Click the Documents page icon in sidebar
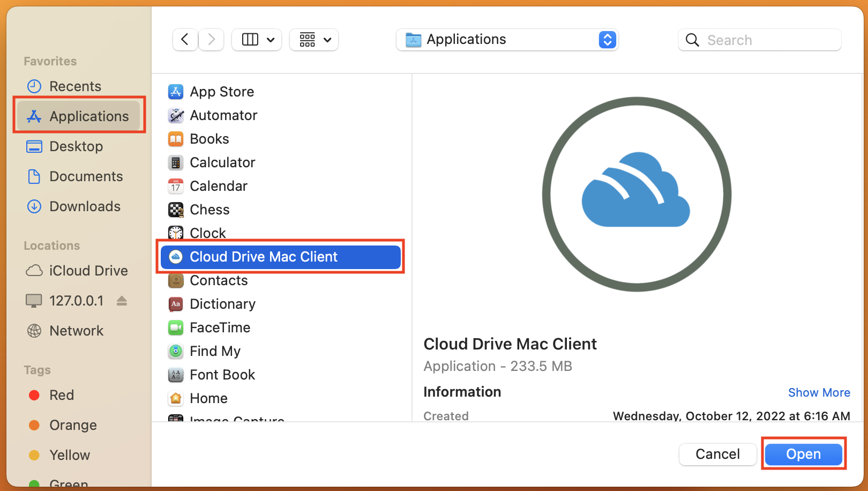 pos(34,176)
